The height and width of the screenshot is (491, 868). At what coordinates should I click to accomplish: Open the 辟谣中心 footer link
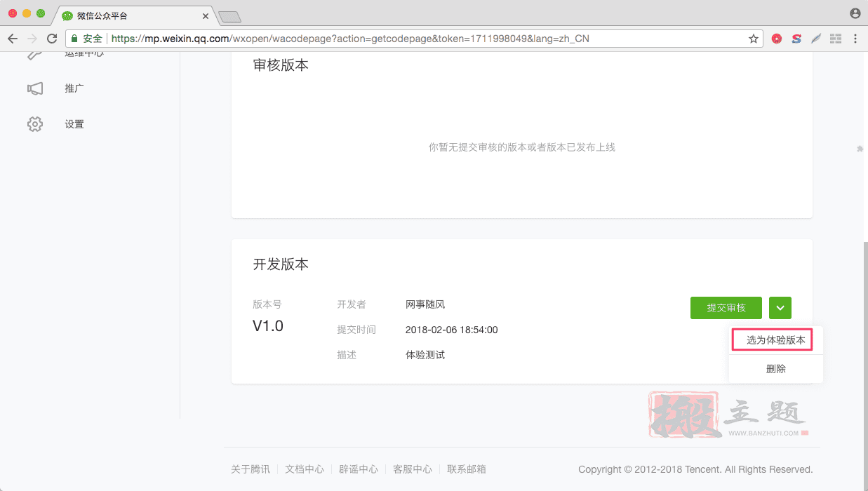359,469
